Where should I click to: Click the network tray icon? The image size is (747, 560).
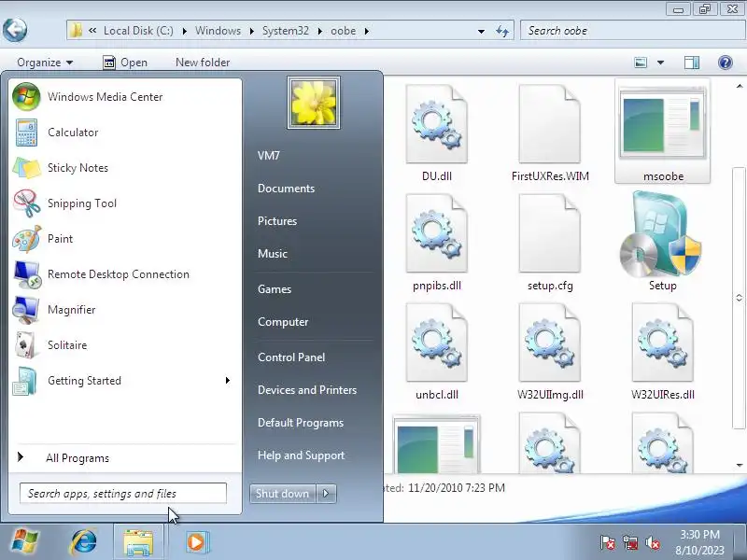coord(629,542)
